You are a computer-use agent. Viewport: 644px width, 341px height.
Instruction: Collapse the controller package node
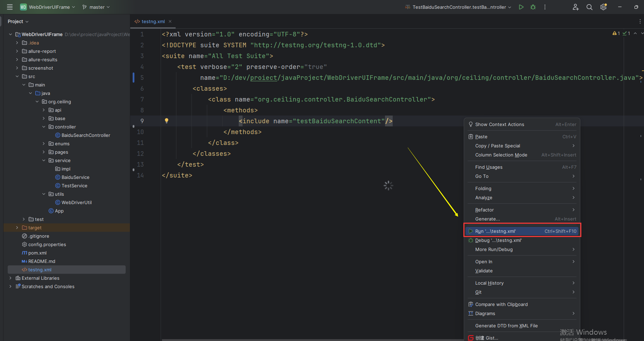click(x=44, y=127)
